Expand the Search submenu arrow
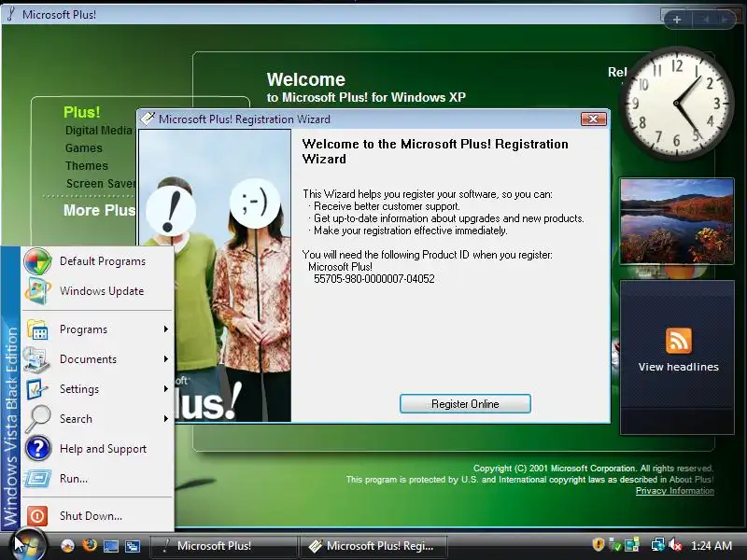 click(x=166, y=418)
